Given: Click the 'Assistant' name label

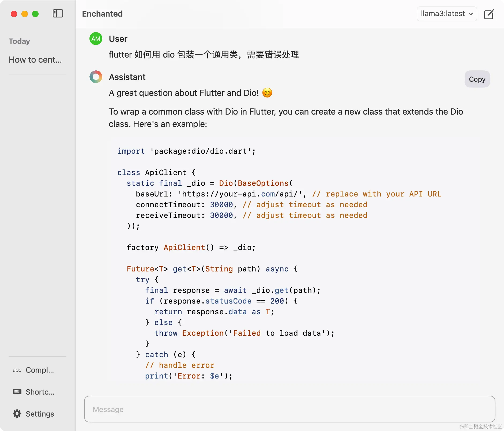Looking at the screenshot, I should tap(127, 77).
